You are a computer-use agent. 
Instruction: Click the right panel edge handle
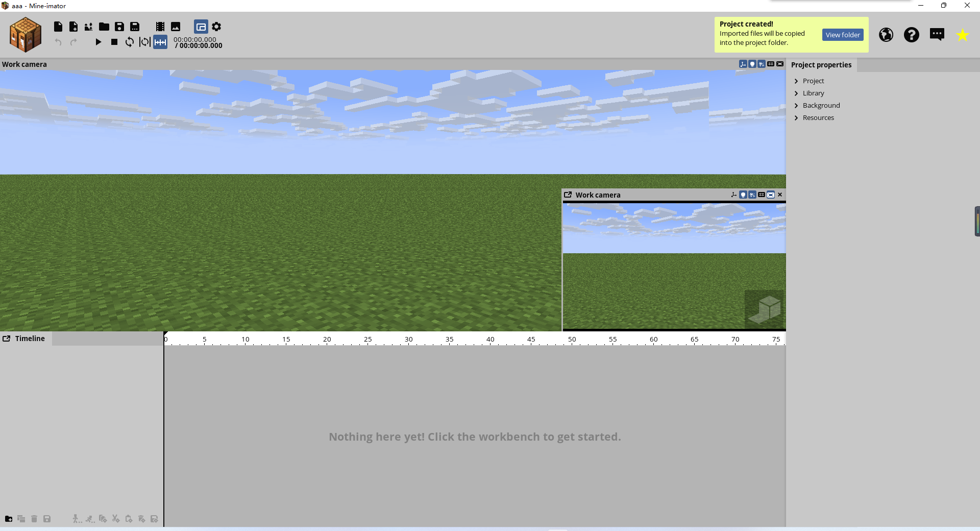pos(977,221)
